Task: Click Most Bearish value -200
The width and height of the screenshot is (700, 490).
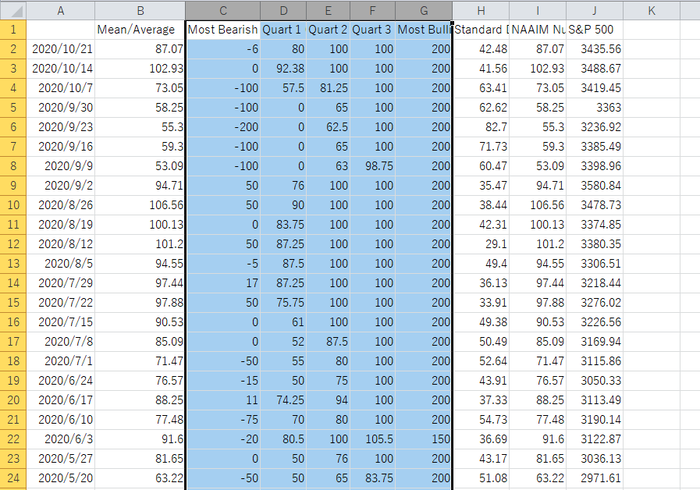Action: [223, 127]
